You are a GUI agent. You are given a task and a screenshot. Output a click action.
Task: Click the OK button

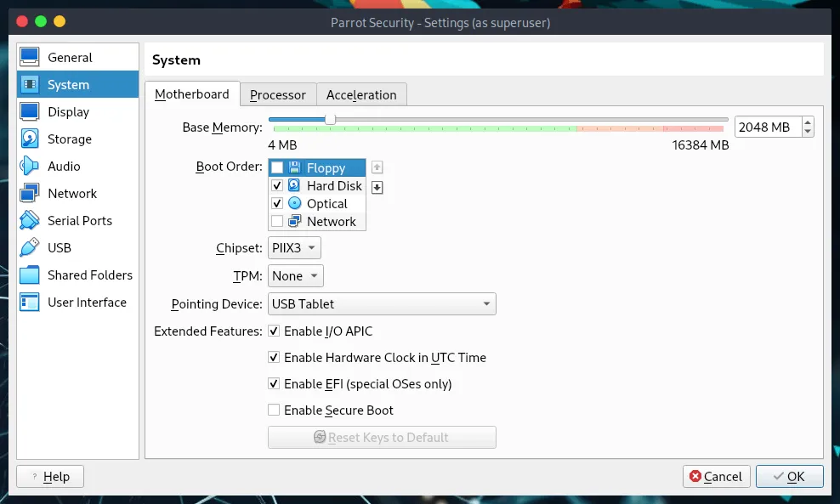tap(789, 476)
